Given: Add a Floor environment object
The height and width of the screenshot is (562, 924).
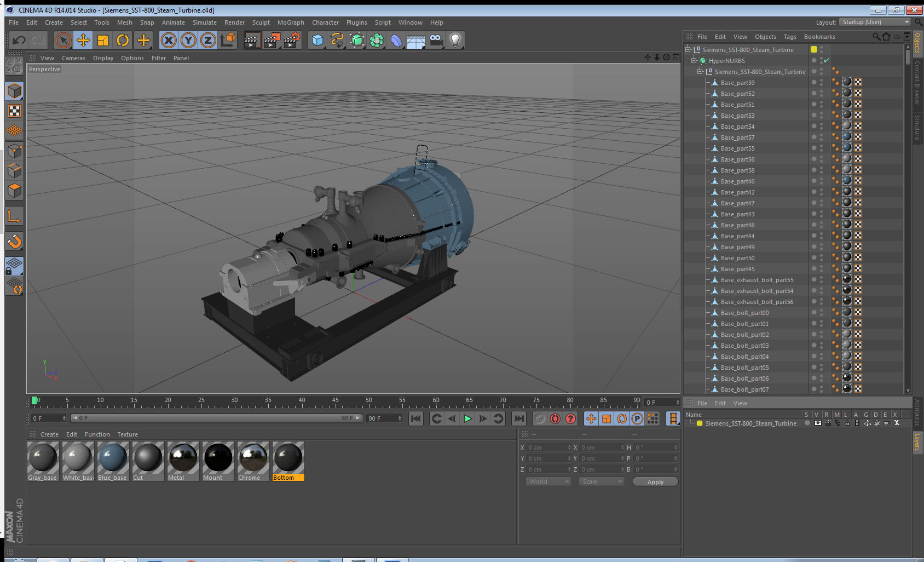Looking at the screenshot, I should point(416,40).
